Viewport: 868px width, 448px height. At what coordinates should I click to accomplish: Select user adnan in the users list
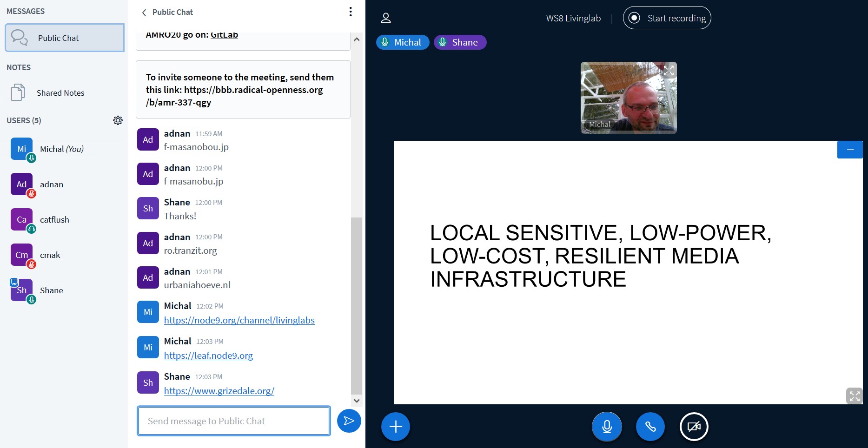pyautogui.click(x=51, y=184)
